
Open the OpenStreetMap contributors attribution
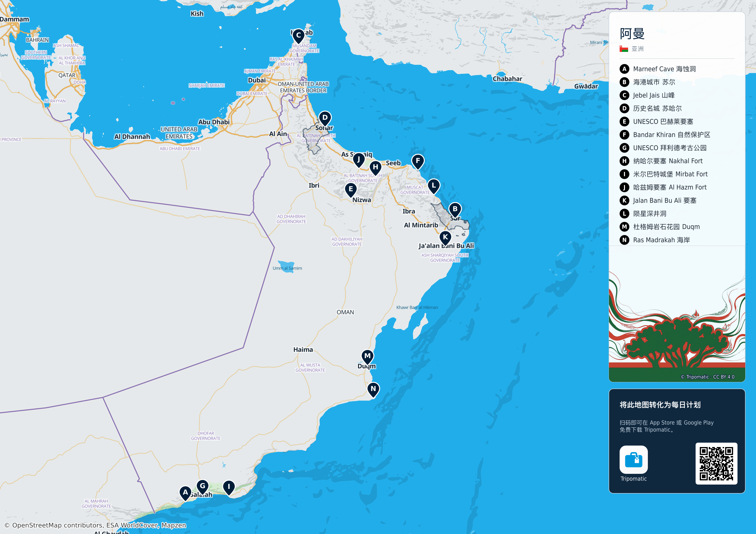point(95,525)
